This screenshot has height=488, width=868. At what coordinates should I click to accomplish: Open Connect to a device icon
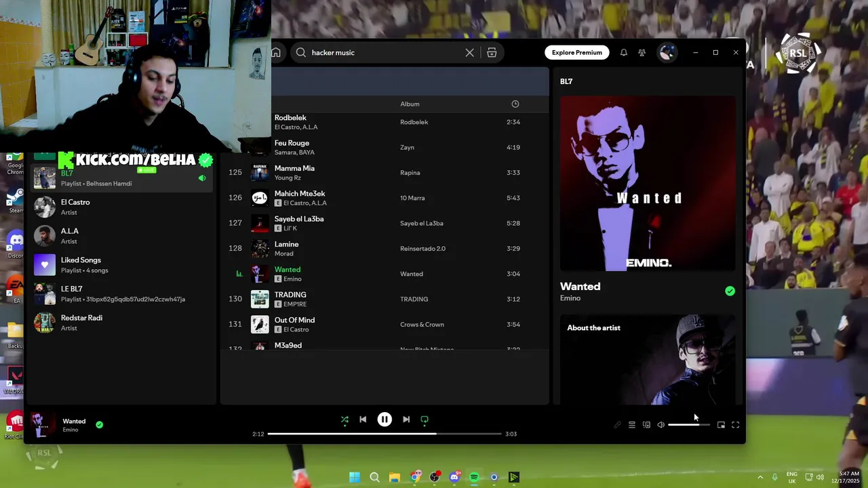(646, 425)
